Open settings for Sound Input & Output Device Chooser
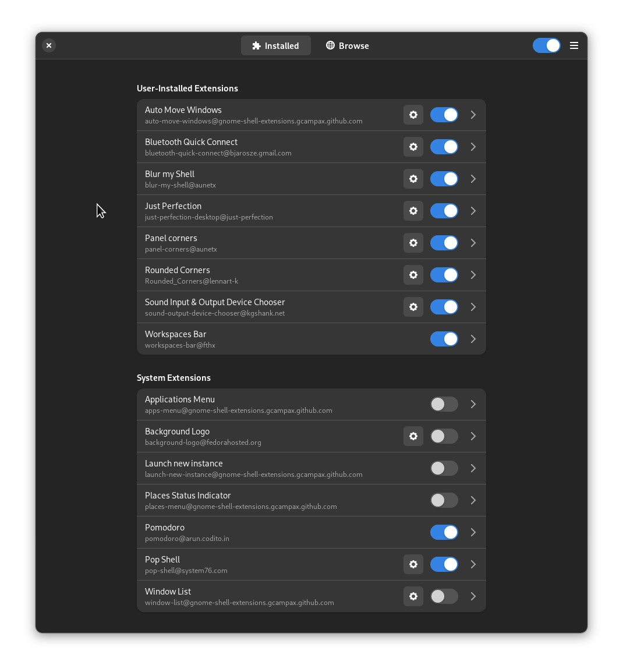Screen dimensions: 623x672 [x=413, y=307]
